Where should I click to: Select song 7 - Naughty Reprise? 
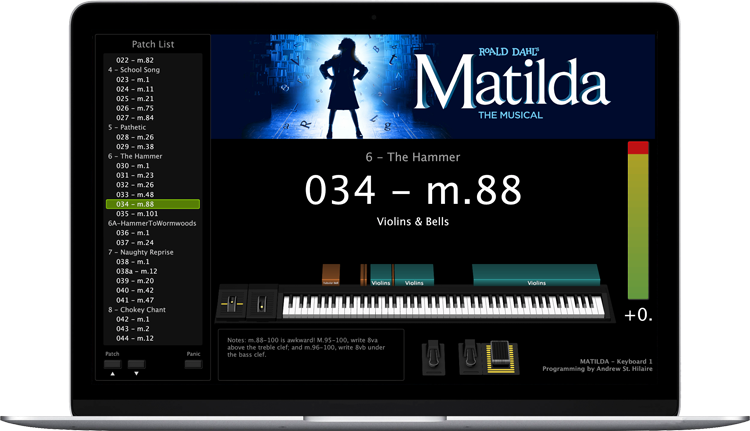pyautogui.click(x=153, y=252)
